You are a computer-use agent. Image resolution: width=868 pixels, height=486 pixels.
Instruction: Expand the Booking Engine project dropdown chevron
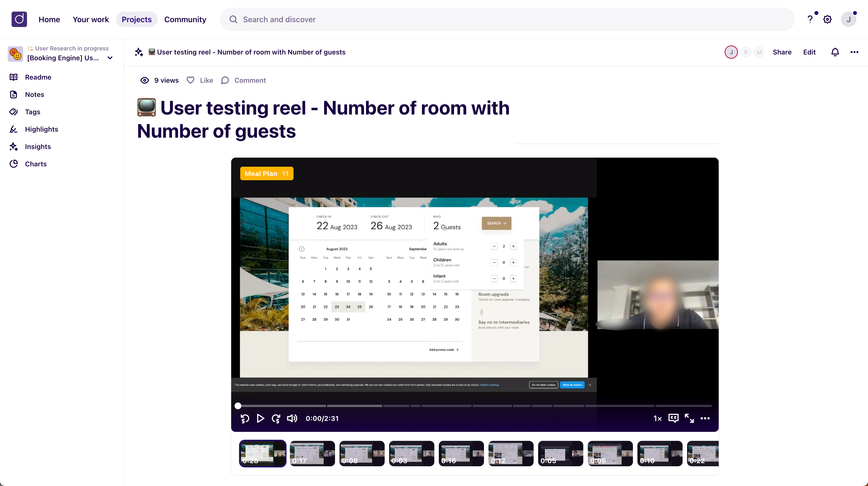[x=110, y=58]
